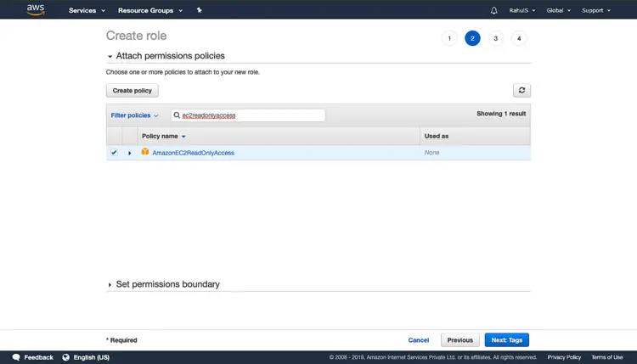Screen dimensions: 637x364
Task: Open the Resource Groups dropdown
Action: [149, 10]
